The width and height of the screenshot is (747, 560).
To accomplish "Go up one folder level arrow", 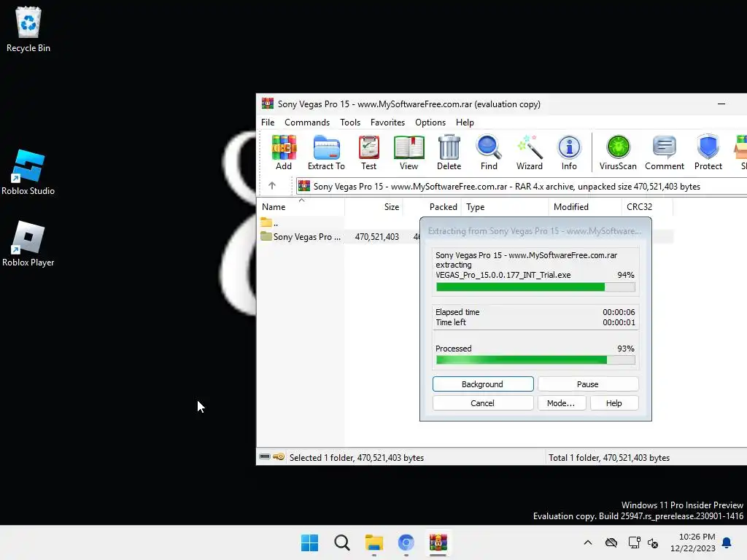I will tap(272, 186).
